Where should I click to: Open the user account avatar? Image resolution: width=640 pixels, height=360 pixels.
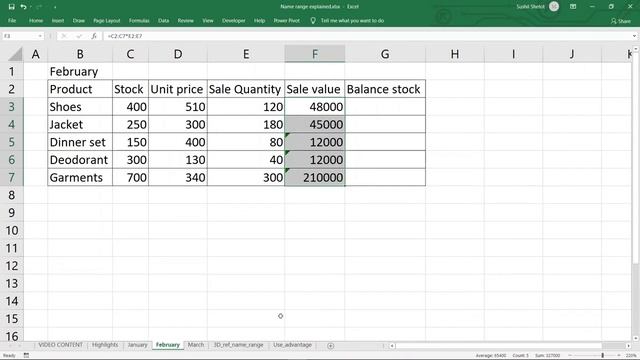point(554,7)
